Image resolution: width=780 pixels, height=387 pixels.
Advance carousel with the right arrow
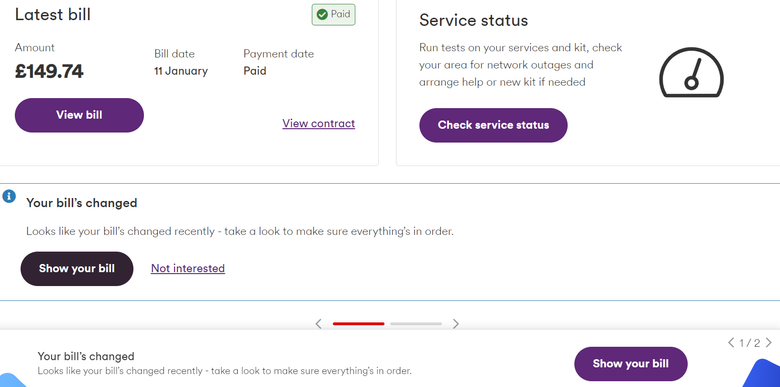pyautogui.click(x=456, y=324)
